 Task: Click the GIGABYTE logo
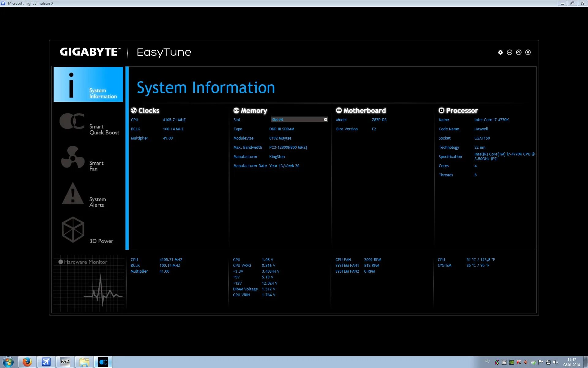tap(90, 52)
